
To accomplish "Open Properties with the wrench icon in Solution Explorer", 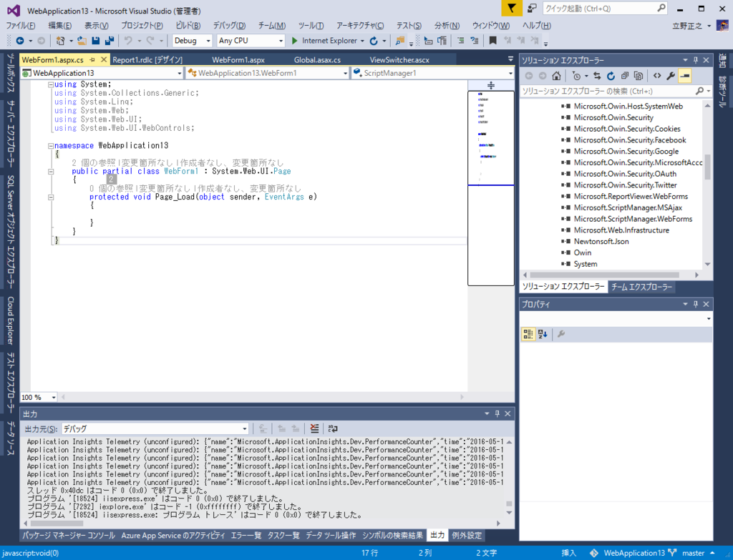I will pos(671,76).
